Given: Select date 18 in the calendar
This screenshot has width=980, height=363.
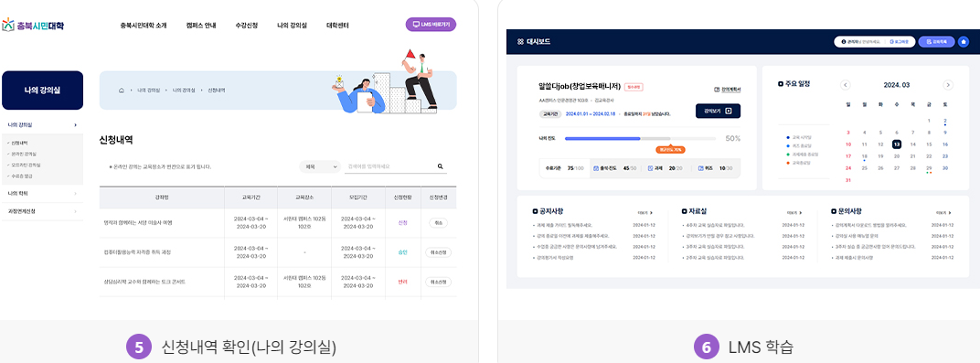Looking at the screenshot, I should 865,156.
